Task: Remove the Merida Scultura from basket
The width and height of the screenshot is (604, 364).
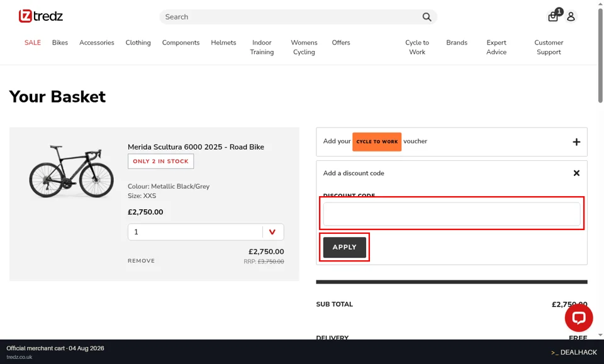Action: tap(141, 261)
